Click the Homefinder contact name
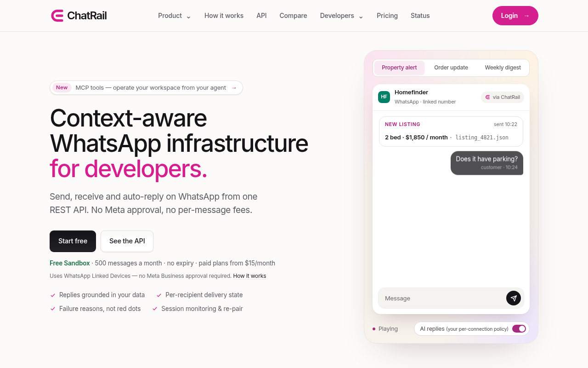The height and width of the screenshot is (368, 588). [411, 92]
